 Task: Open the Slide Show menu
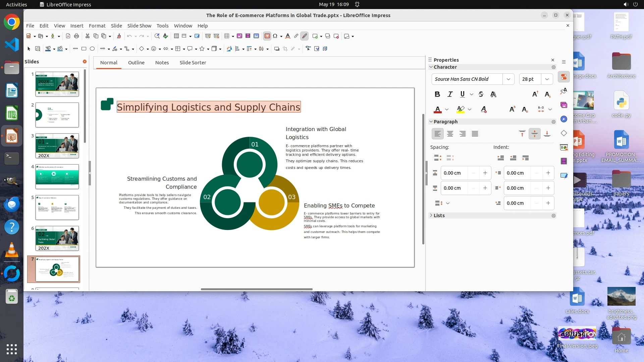click(139, 26)
